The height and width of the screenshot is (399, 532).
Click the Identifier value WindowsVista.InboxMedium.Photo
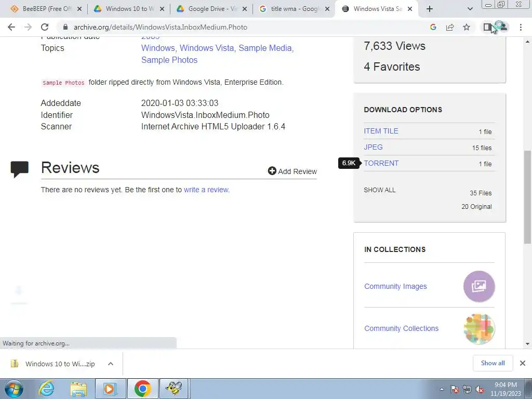[x=205, y=115]
